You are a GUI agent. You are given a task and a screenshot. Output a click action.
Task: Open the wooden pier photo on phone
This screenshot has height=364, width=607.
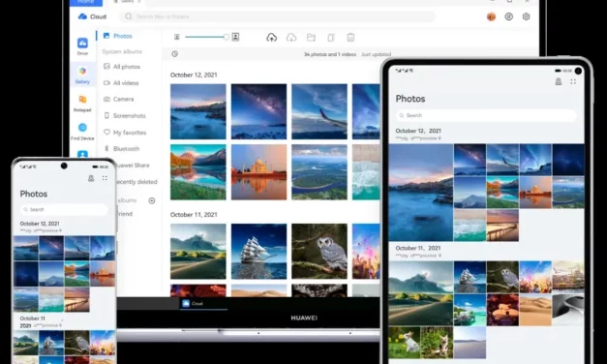pyautogui.click(x=77, y=299)
